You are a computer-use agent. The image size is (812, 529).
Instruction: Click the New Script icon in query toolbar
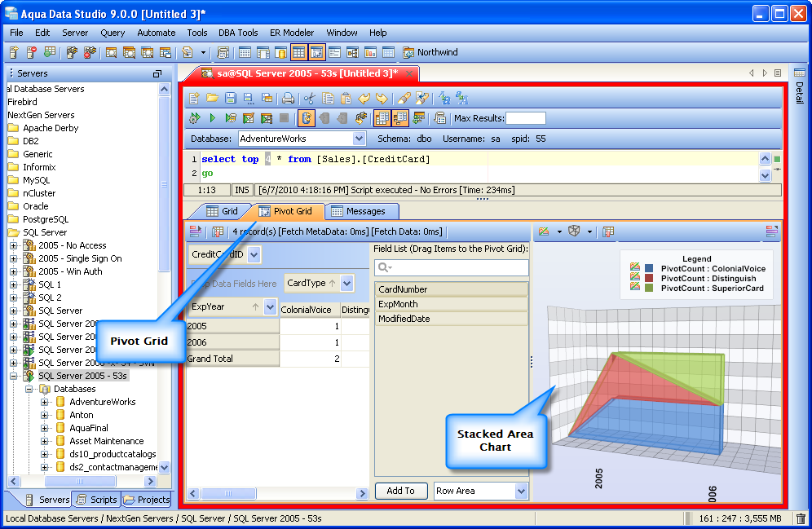click(x=194, y=98)
